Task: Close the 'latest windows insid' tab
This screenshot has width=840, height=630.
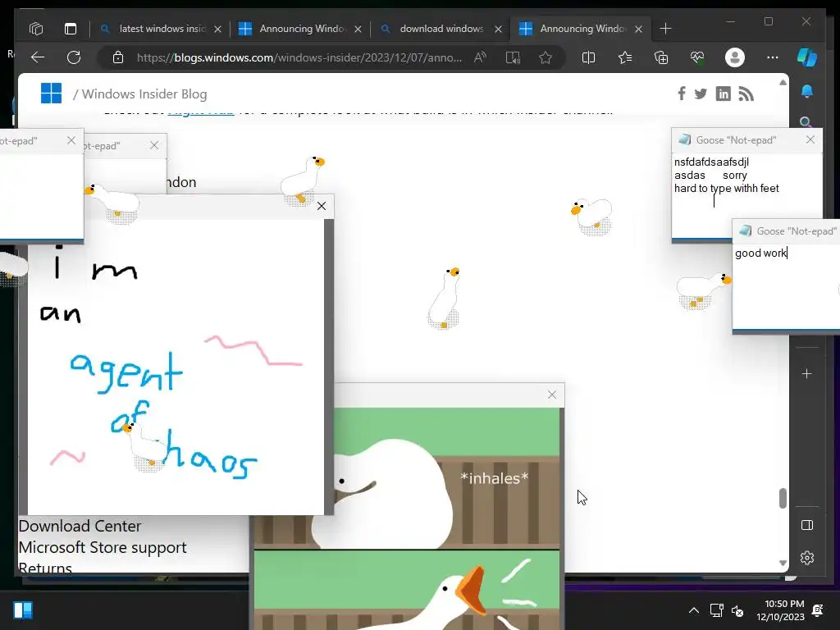Action: tap(217, 29)
